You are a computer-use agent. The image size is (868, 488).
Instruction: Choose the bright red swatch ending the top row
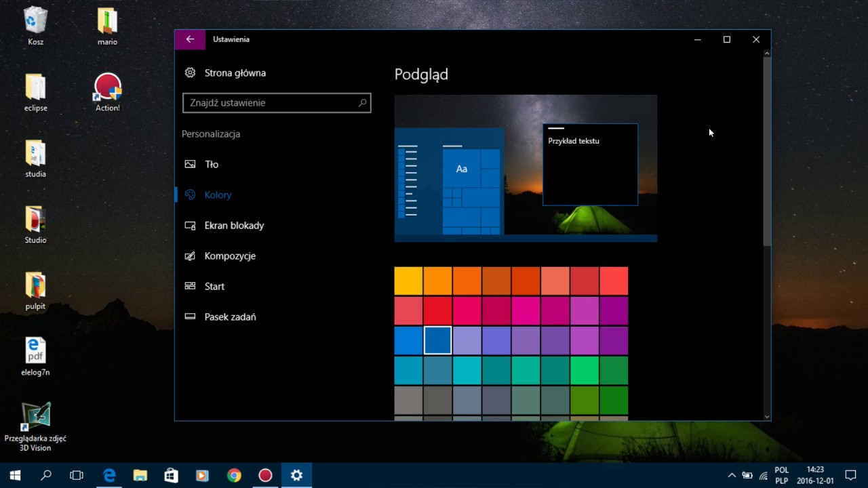point(614,281)
